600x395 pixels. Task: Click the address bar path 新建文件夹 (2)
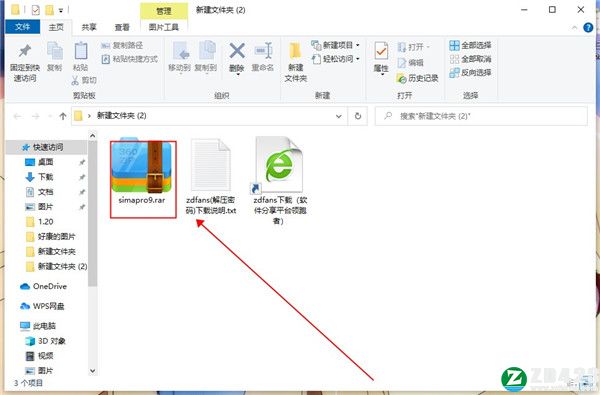(x=121, y=116)
